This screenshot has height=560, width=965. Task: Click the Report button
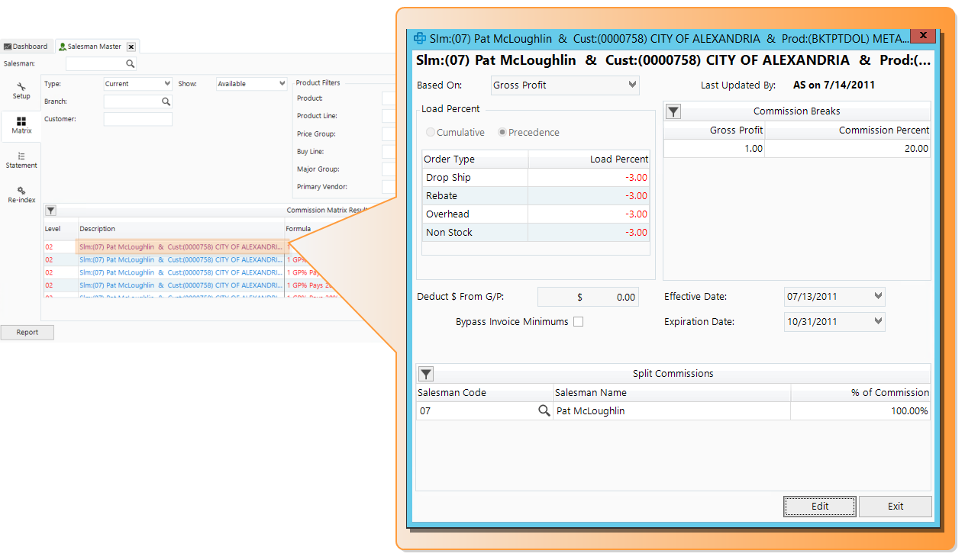point(27,332)
